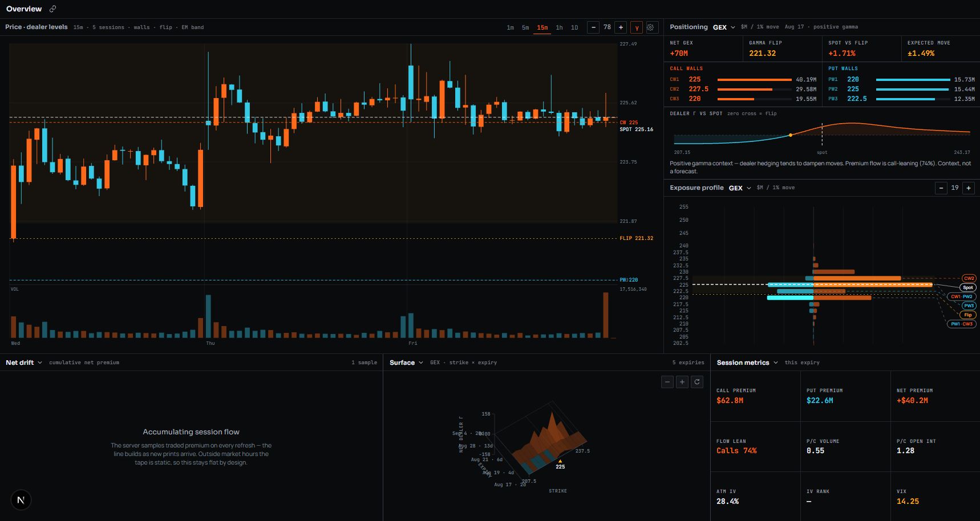
Task: Zoom in on the 3D surface
Action: pyautogui.click(x=682, y=382)
